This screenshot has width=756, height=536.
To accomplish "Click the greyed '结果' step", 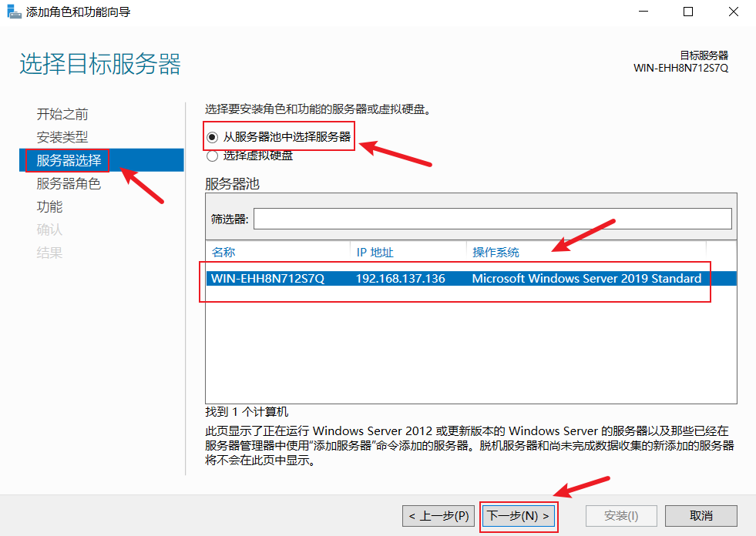I will click(49, 253).
